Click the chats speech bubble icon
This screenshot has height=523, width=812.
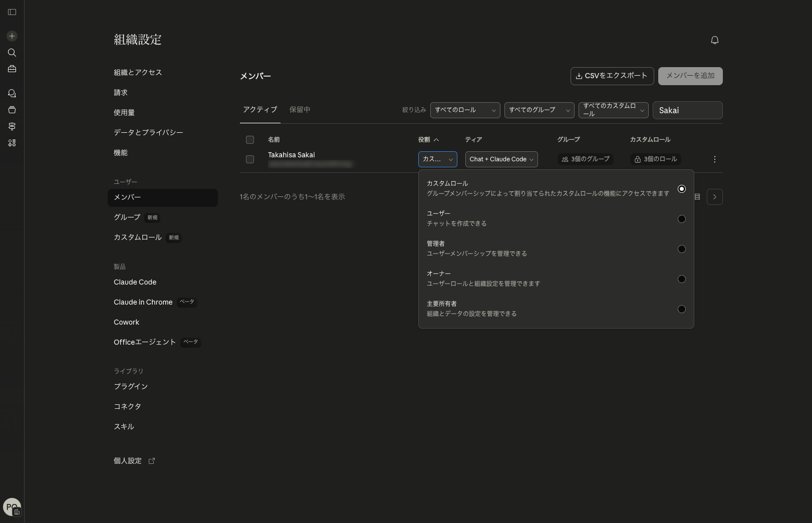[x=12, y=94]
